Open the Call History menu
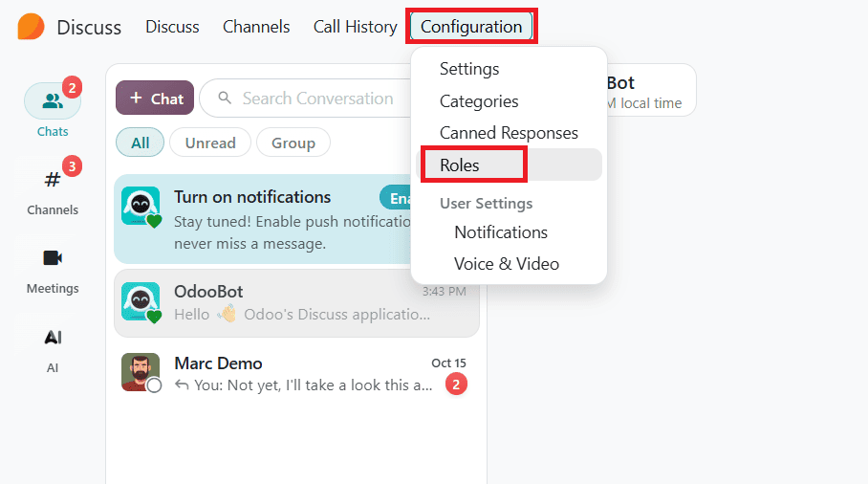Screen dimensions: 868x484 (356, 27)
